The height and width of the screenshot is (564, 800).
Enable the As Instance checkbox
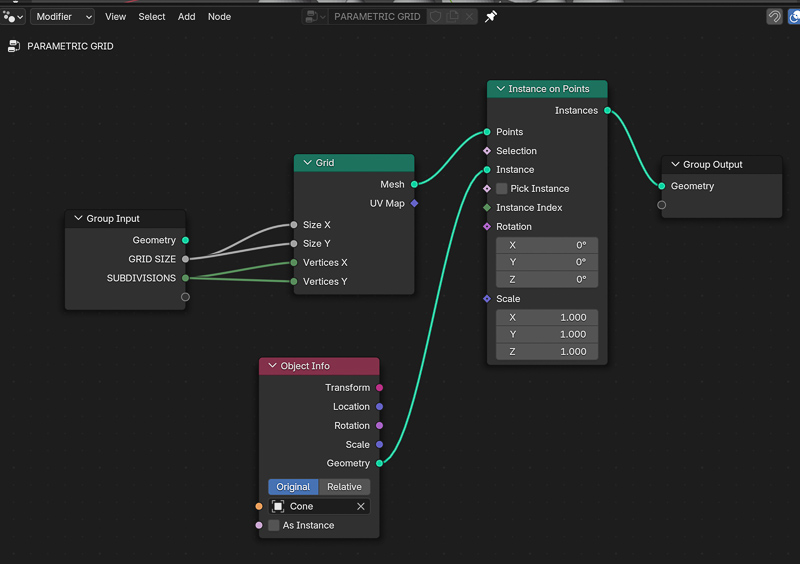tap(274, 526)
